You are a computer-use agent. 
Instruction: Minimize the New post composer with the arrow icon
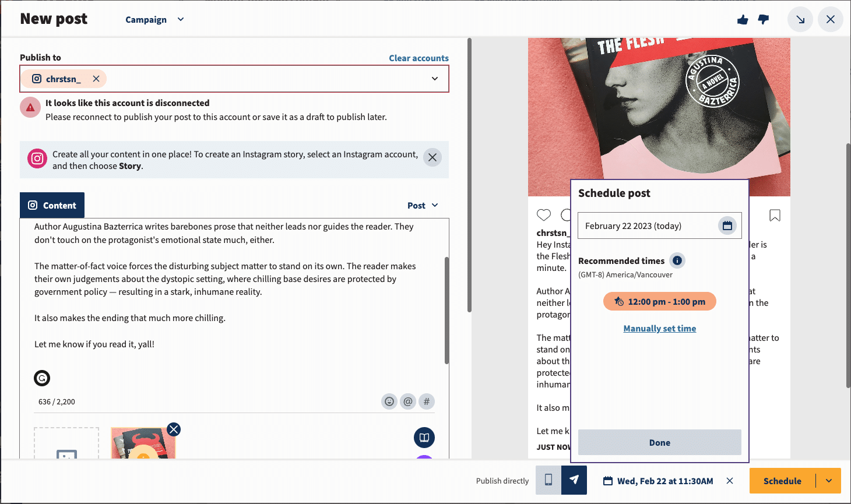800,20
